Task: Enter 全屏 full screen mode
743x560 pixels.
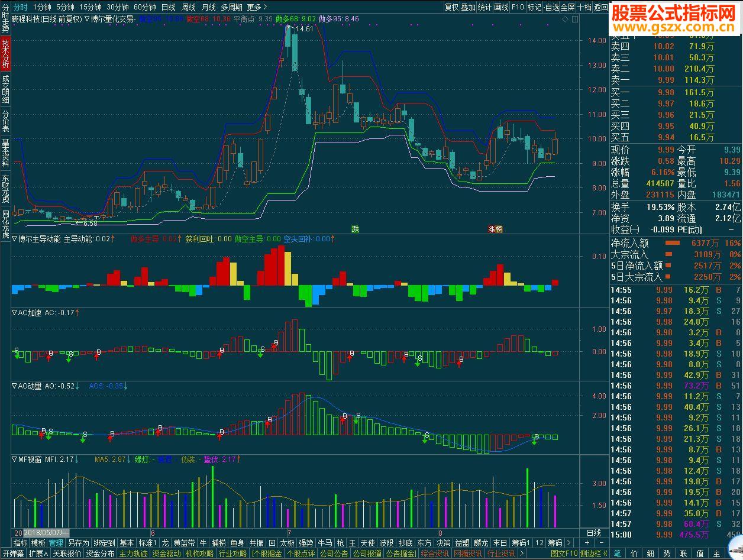Action: pos(567,7)
